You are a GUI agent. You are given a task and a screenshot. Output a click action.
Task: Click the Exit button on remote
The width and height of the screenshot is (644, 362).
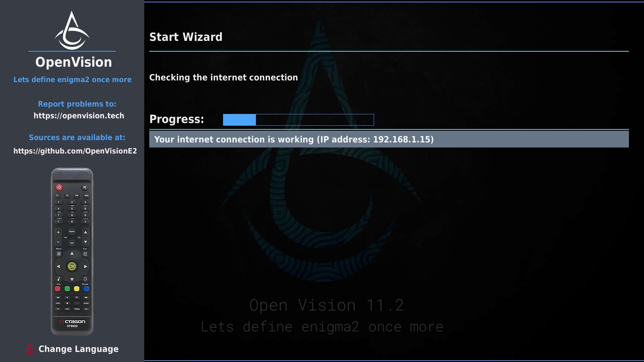[x=85, y=254]
